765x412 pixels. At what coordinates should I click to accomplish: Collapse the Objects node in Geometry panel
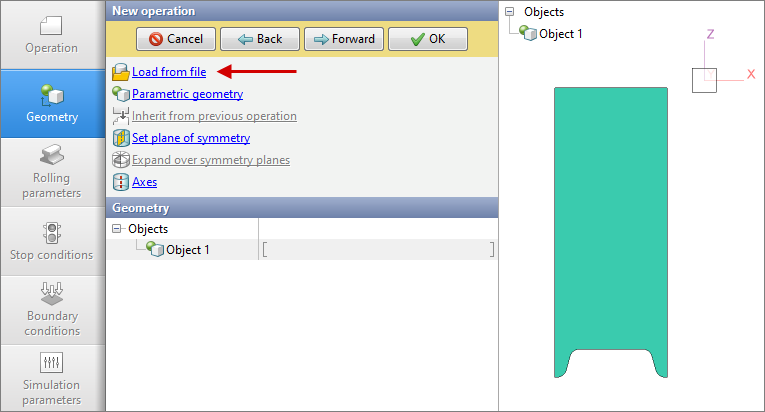119,229
